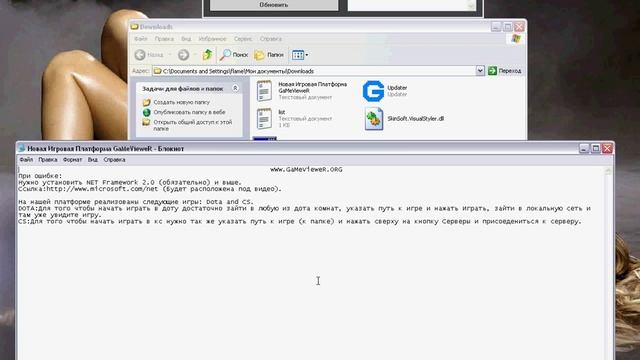The image size is (640, 360).
Task: Click Открыть общий доступ к этой папке
Action: pos(193,125)
